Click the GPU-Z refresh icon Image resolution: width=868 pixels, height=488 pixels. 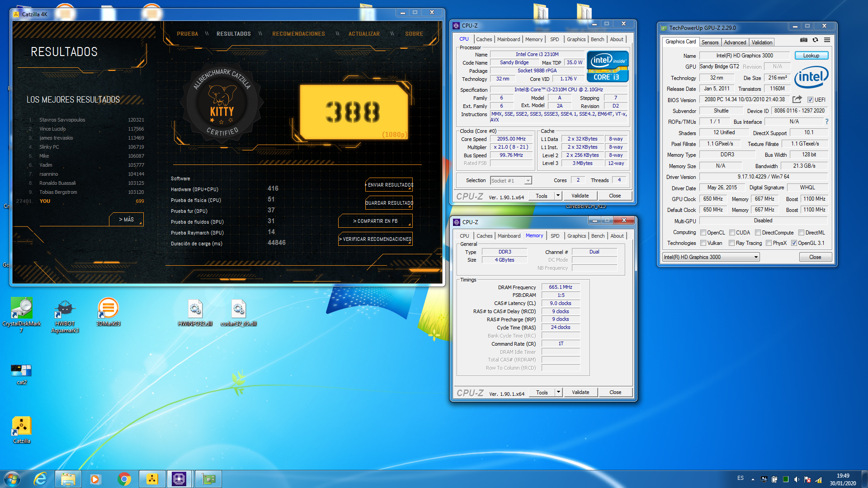point(815,40)
